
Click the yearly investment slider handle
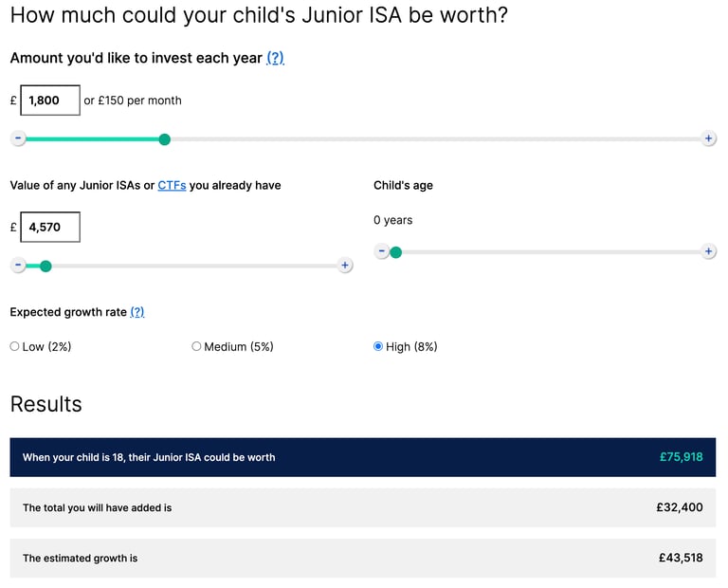[164, 139]
